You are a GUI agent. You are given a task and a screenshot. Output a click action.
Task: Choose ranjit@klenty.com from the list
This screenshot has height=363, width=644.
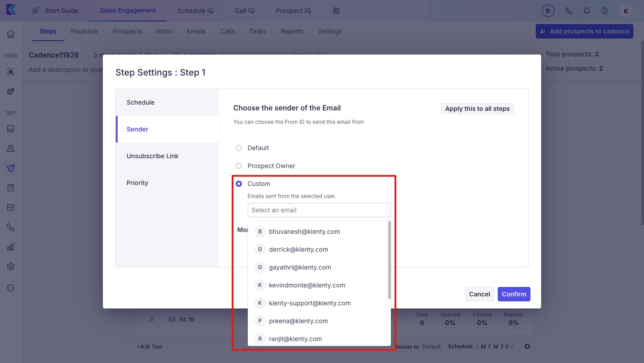(319, 339)
